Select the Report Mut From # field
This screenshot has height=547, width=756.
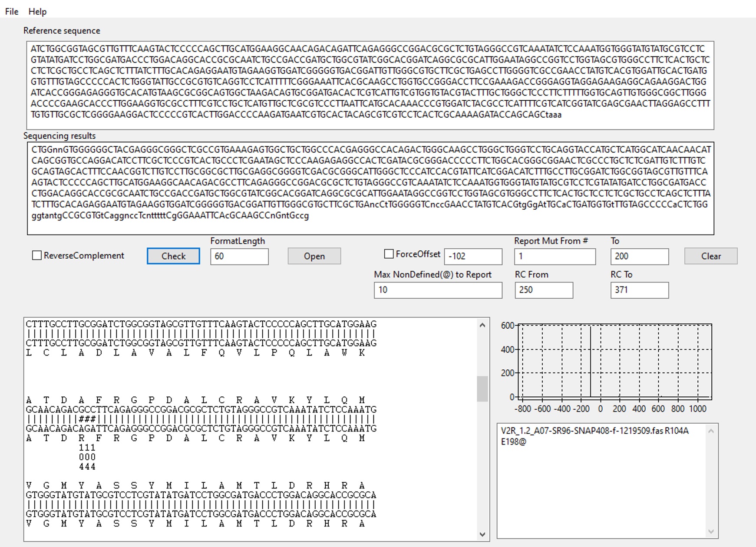pos(555,256)
